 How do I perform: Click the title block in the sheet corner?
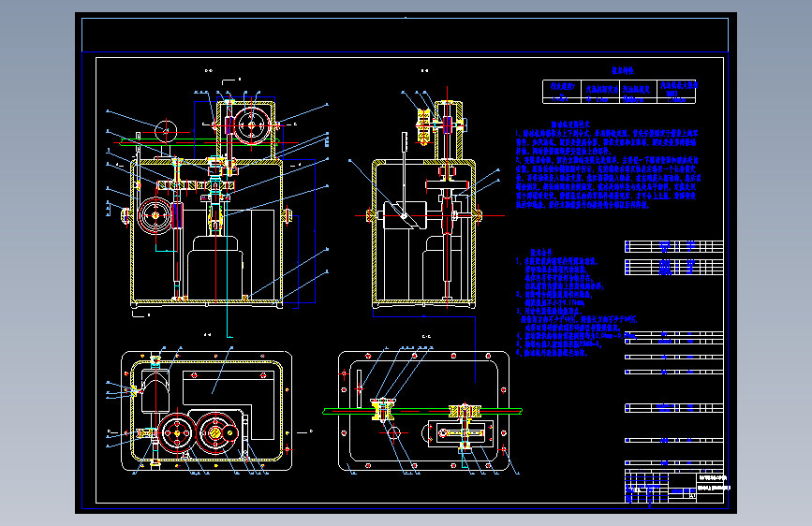[x=673, y=487]
